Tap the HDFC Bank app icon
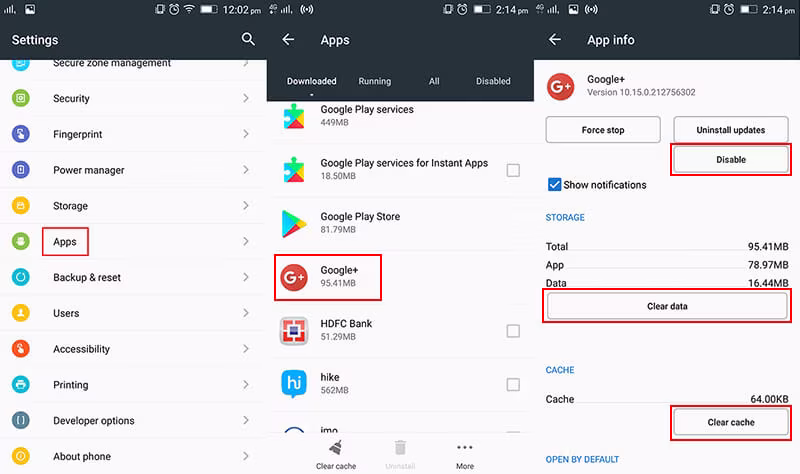This screenshot has width=800, height=474. 294,331
